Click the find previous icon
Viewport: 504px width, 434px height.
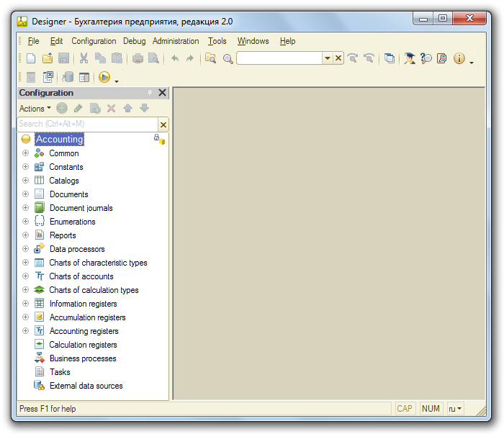(369, 58)
